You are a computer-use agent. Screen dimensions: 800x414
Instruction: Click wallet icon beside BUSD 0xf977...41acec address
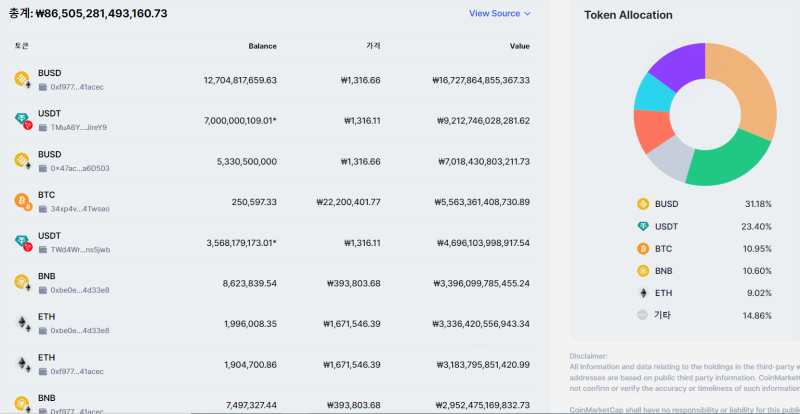[43, 87]
